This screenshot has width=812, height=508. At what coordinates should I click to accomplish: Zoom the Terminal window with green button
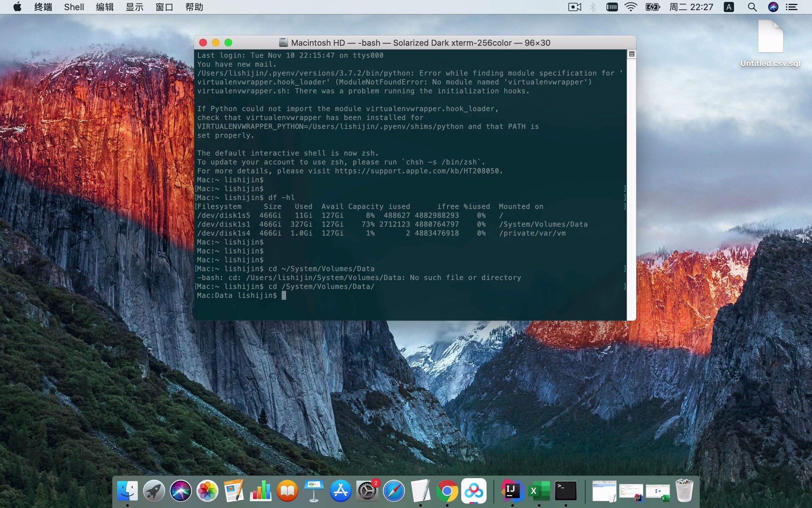(228, 43)
